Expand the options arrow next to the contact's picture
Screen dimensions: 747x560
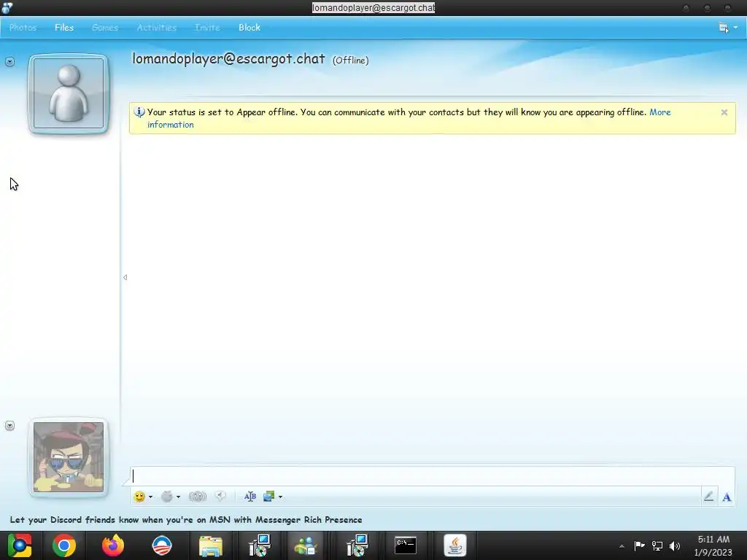click(9, 61)
